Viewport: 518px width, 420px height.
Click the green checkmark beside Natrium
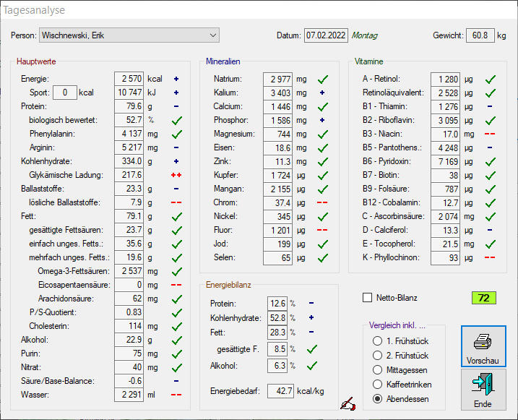[323, 79]
